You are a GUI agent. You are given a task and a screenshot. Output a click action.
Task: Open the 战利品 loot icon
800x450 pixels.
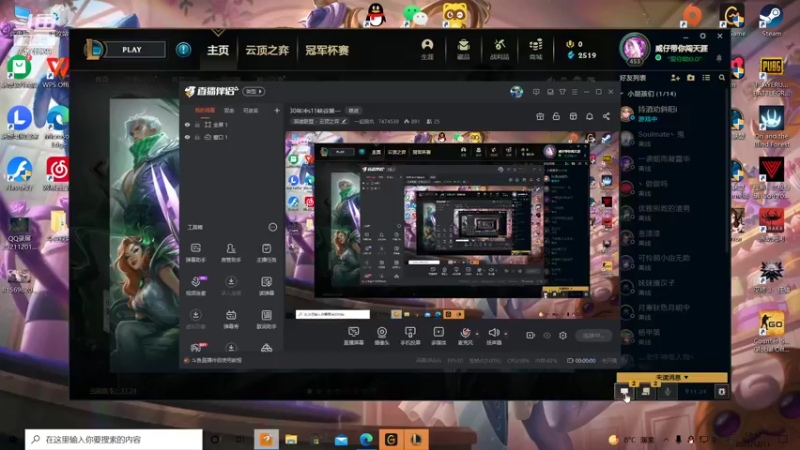[x=499, y=49]
